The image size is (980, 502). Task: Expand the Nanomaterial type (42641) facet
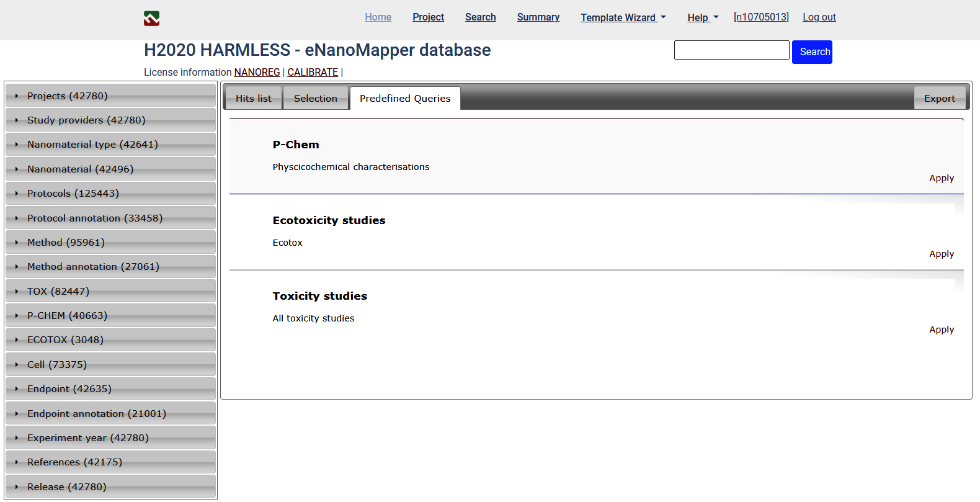tap(111, 145)
